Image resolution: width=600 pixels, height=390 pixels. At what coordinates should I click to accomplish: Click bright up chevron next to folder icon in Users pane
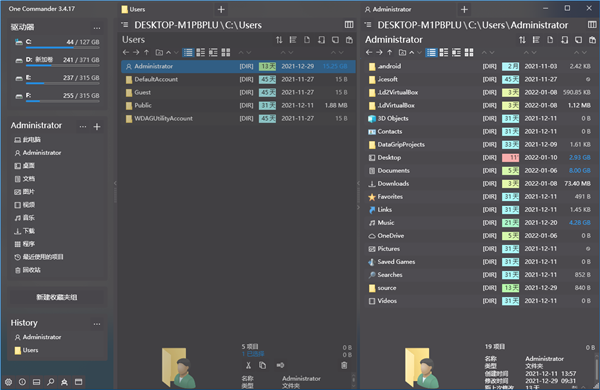coord(168,52)
